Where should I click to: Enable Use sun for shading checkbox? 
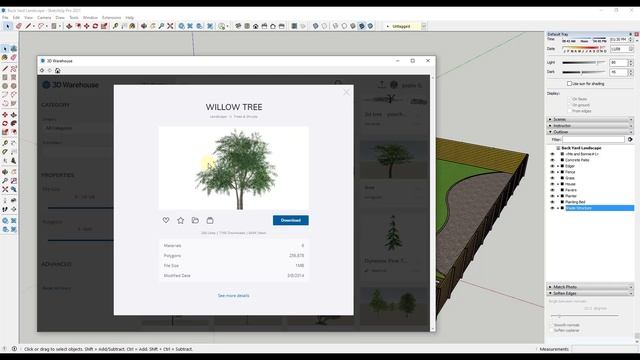(569, 84)
